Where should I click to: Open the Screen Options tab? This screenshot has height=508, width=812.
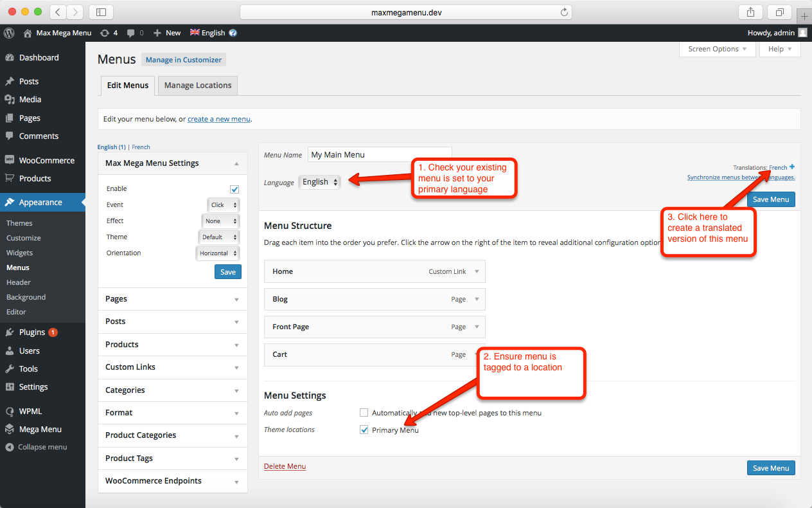pos(717,49)
